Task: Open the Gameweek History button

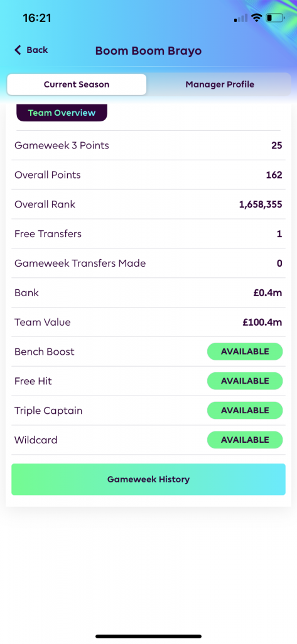Action: [148, 479]
